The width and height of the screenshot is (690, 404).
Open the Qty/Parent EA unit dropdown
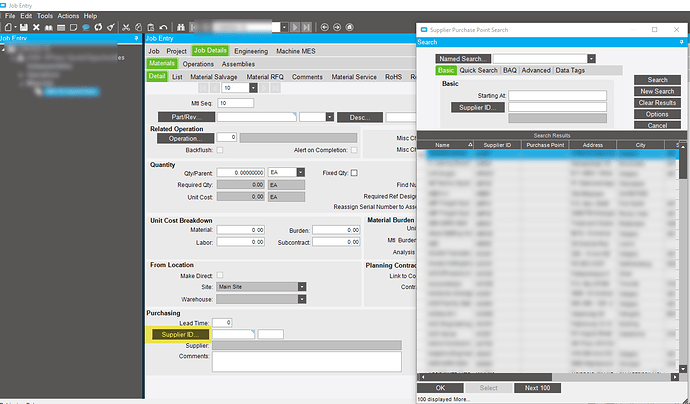(301, 173)
